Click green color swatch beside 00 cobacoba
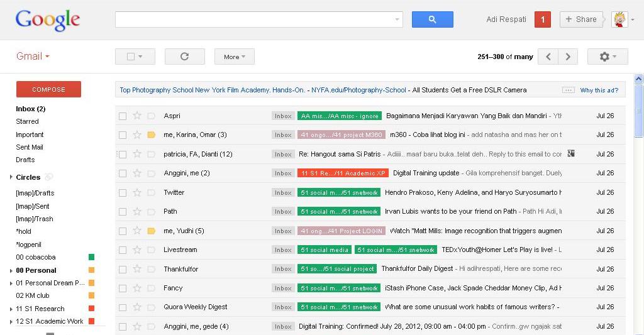644x335 pixels. (x=92, y=257)
